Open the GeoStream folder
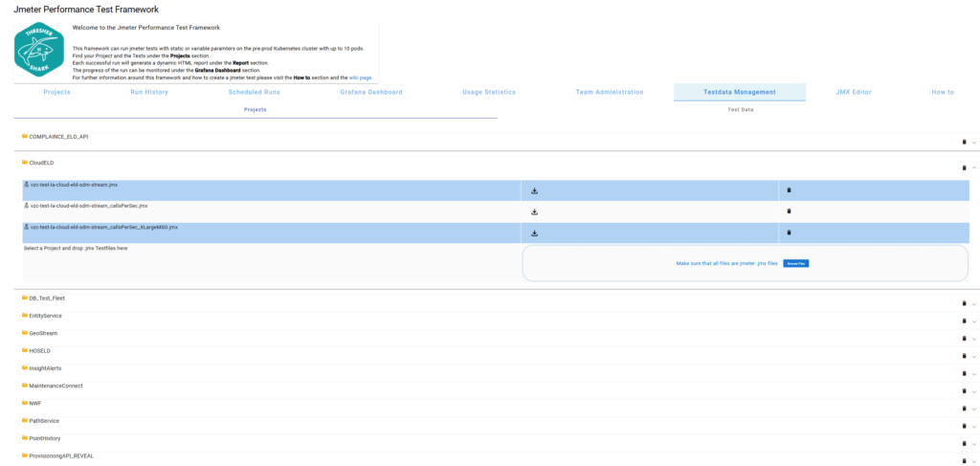 tap(39, 334)
